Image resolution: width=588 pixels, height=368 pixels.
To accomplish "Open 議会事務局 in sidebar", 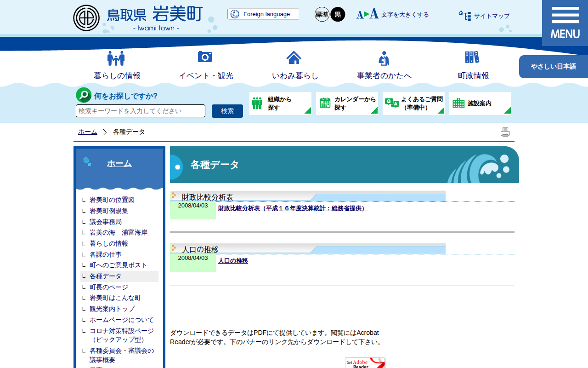I will 106,222.
